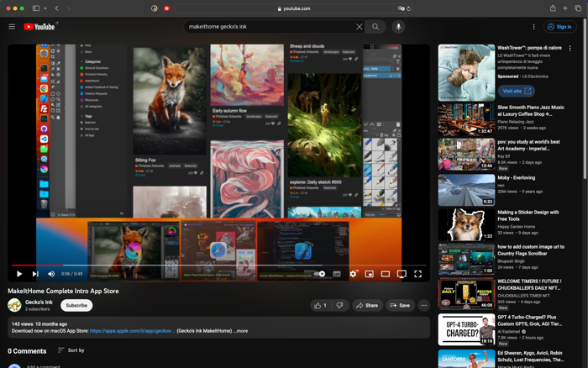Image resolution: width=588 pixels, height=368 pixels.
Task: Clear the search box with the X icon
Action: tap(360, 27)
